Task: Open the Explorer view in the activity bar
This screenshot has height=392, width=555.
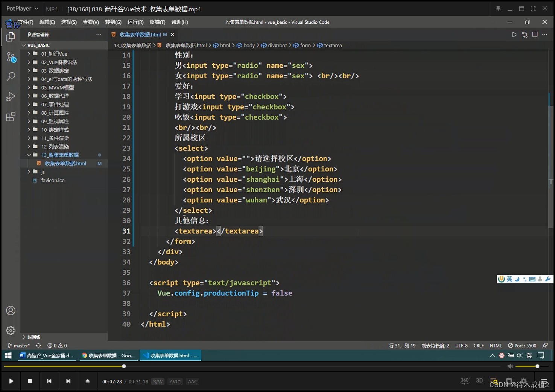Action: tap(11, 37)
